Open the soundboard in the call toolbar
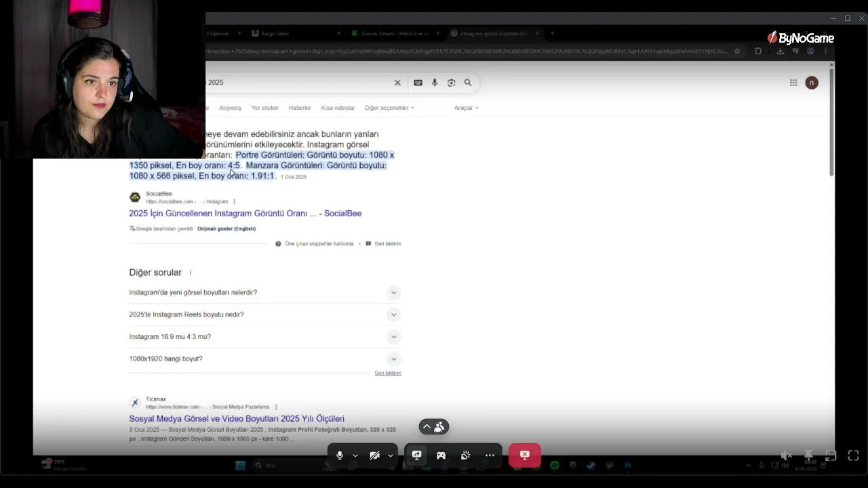This screenshot has width=868, height=488. 466,455
